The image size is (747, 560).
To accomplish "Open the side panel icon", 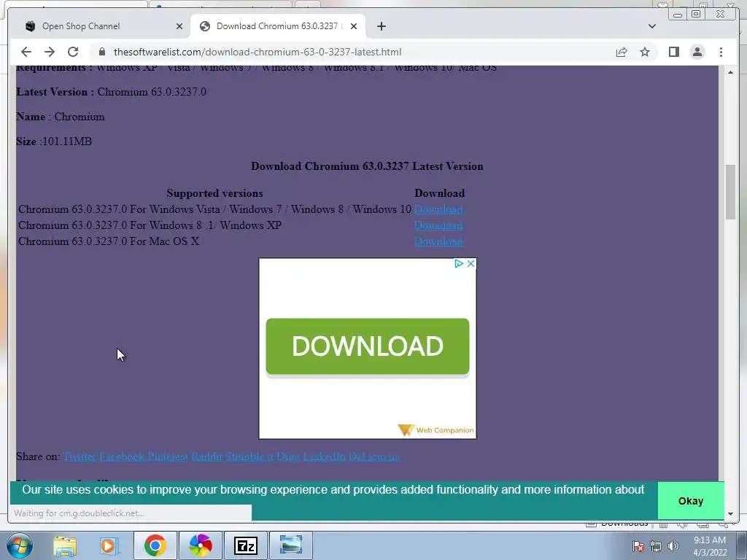I will coord(673,52).
